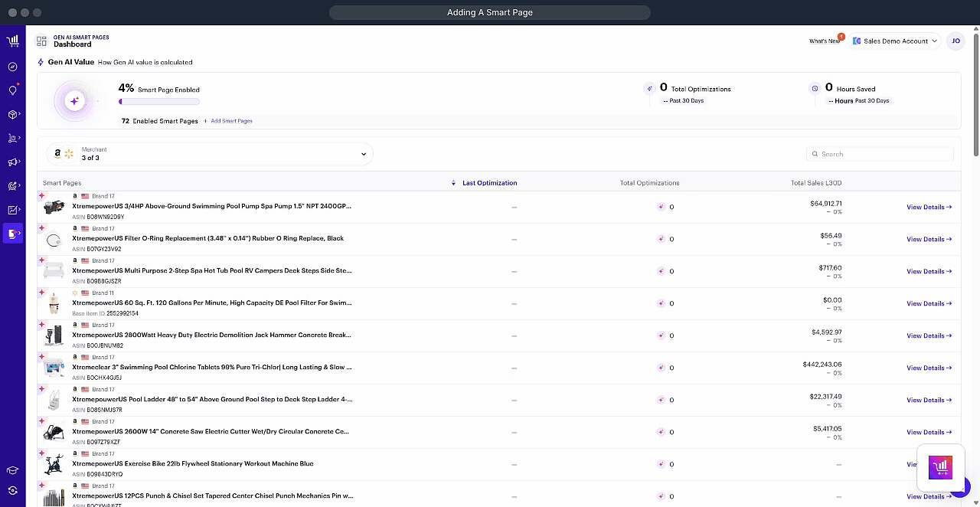
Task: Open the compass explore icon in sidebar
Action: coord(12,67)
